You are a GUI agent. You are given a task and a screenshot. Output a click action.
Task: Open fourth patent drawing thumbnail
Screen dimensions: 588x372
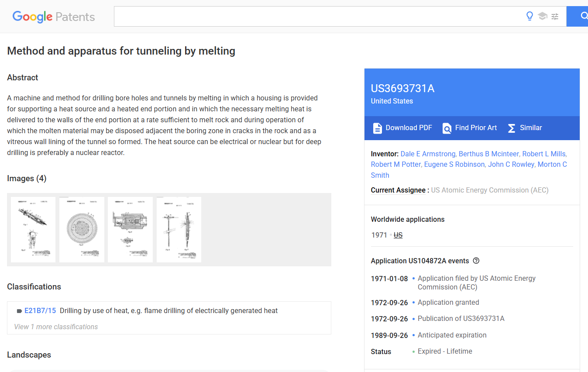click(179, 230)
